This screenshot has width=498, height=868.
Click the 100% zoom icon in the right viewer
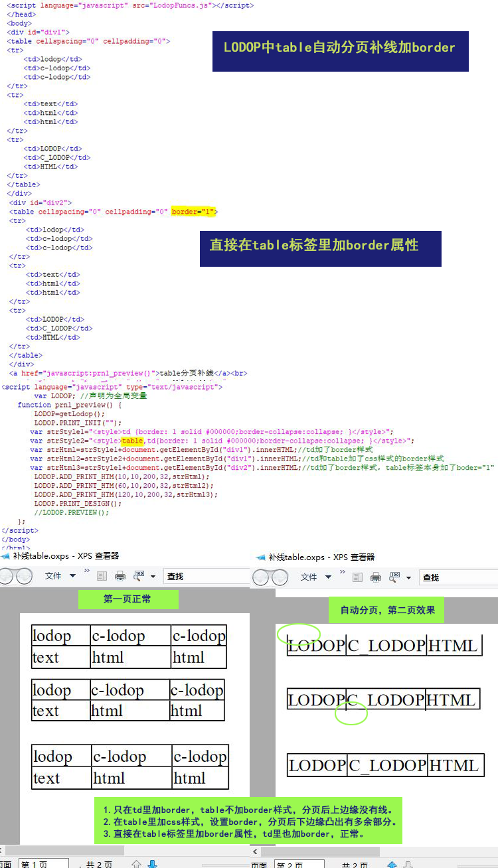point(394,577)
